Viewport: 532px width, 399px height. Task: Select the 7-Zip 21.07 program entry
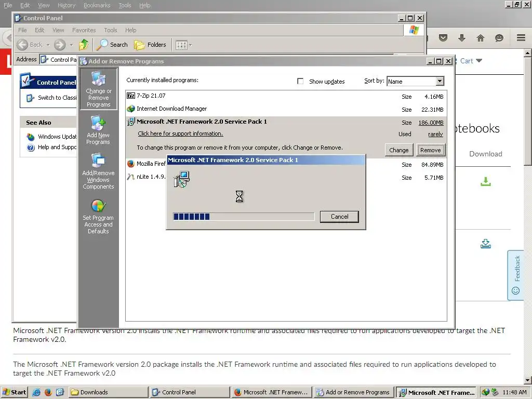tap(286, 96)
